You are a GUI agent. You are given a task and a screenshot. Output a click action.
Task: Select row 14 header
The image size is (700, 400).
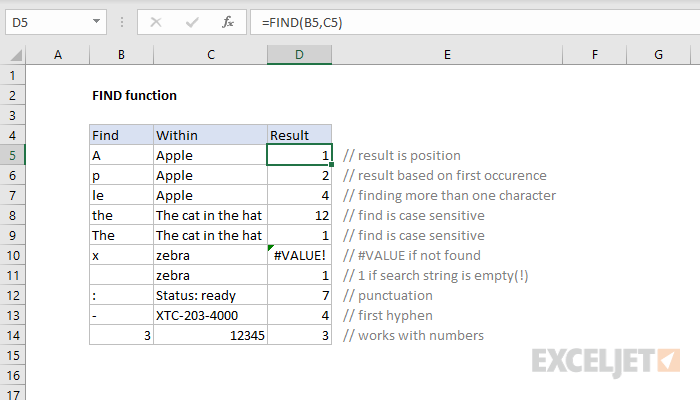[12, 335]
